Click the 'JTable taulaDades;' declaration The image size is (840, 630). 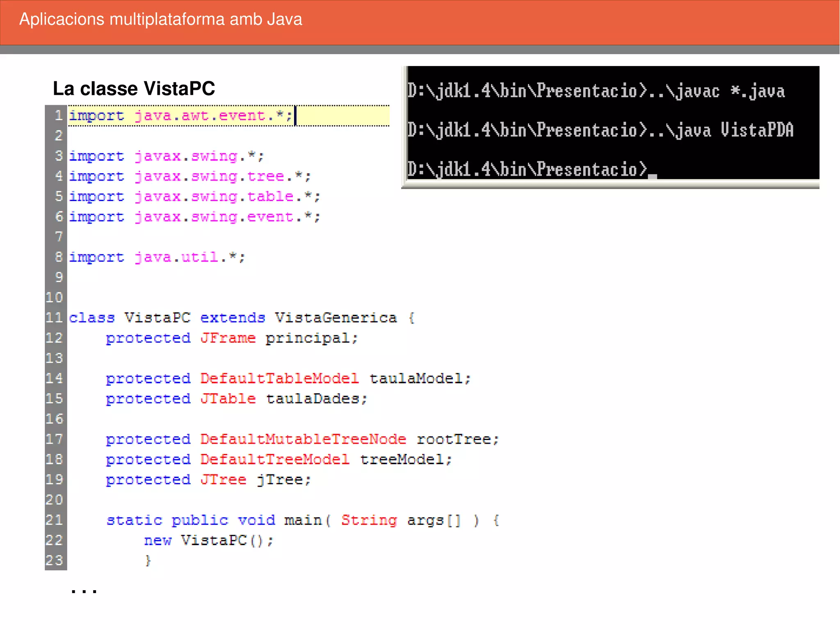(237, 399)
